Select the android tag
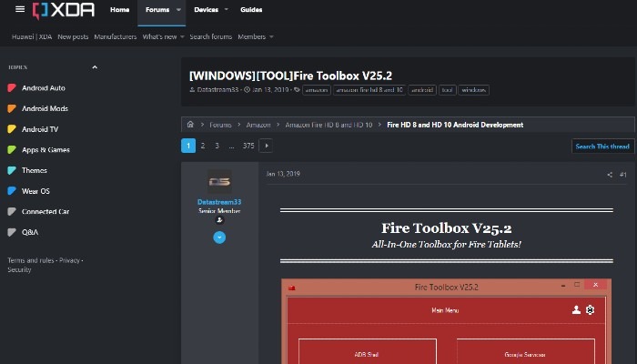The height and width of the screenshot is (364, 637). pos(422,90)
